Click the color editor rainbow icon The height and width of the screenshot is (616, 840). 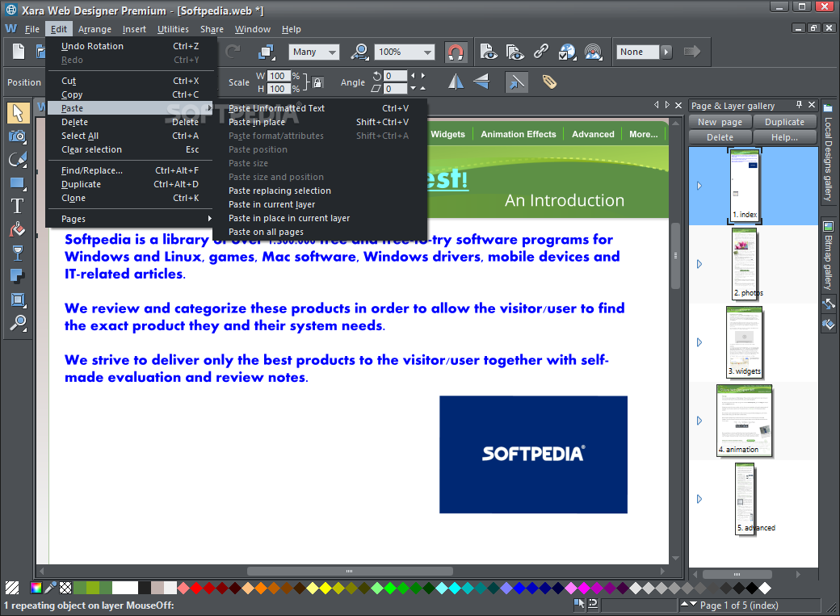(36, 588)
